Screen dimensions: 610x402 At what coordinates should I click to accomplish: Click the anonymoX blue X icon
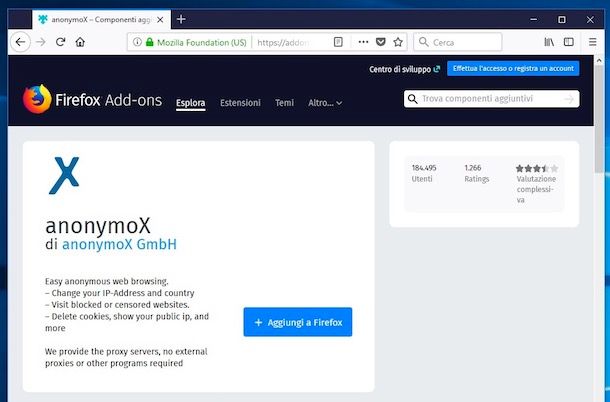click(x=64, y=175)
